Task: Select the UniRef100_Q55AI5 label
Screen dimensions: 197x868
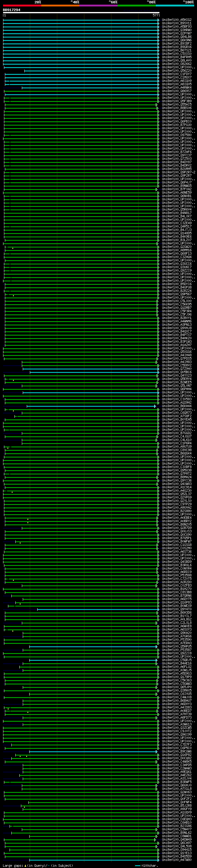Action: click(x=177, y=104)
